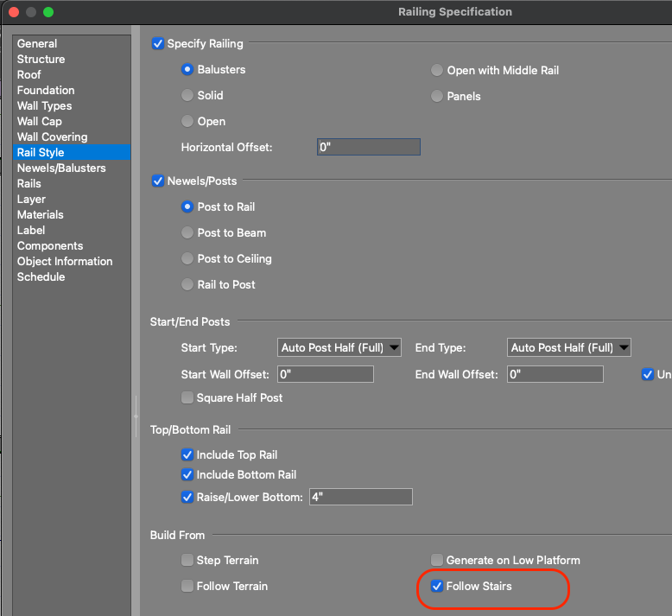The image size is (672, 616).
Task: Select Rail to Post radio button
Action: click(x=187, y=285)
